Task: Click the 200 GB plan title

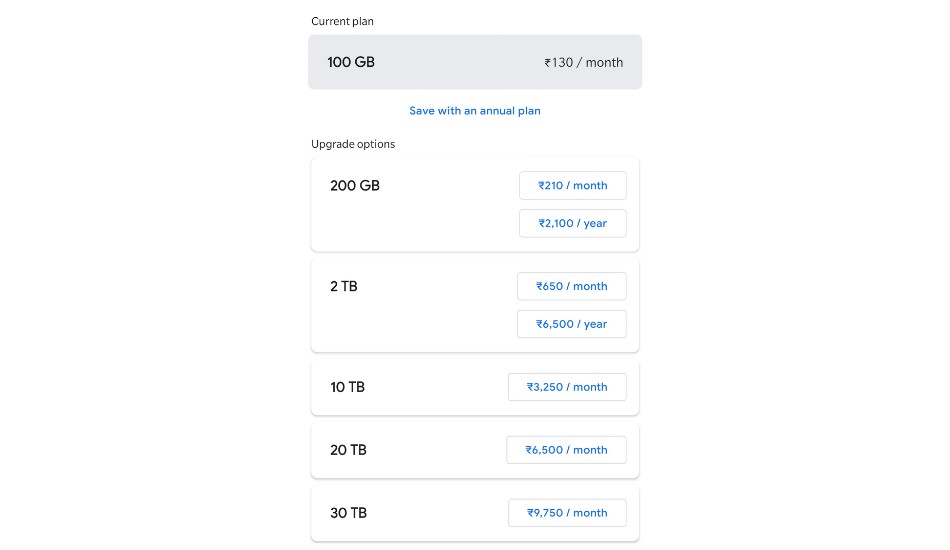Action: 355,186
